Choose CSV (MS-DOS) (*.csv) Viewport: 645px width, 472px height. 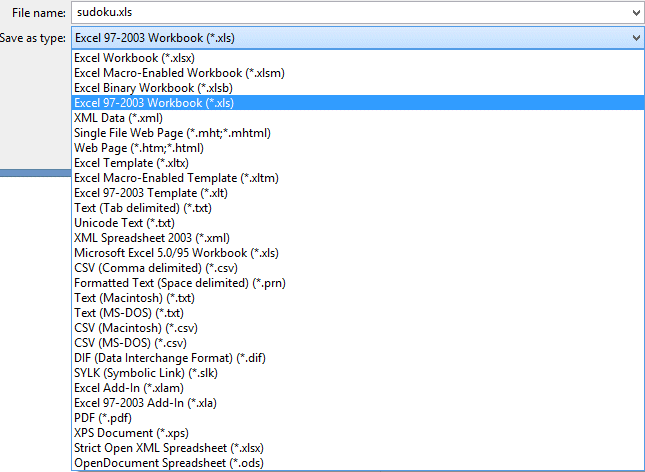pyautogui.click(x=358, y=343)
